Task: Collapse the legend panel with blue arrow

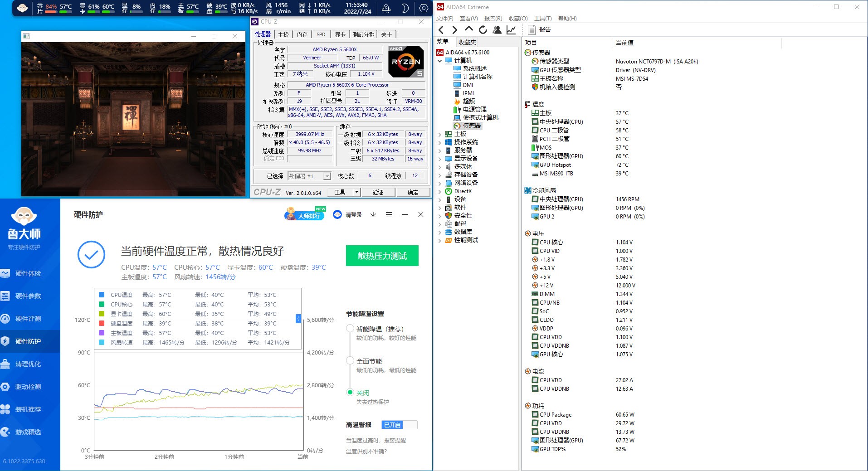Action: tap(298, 319)
